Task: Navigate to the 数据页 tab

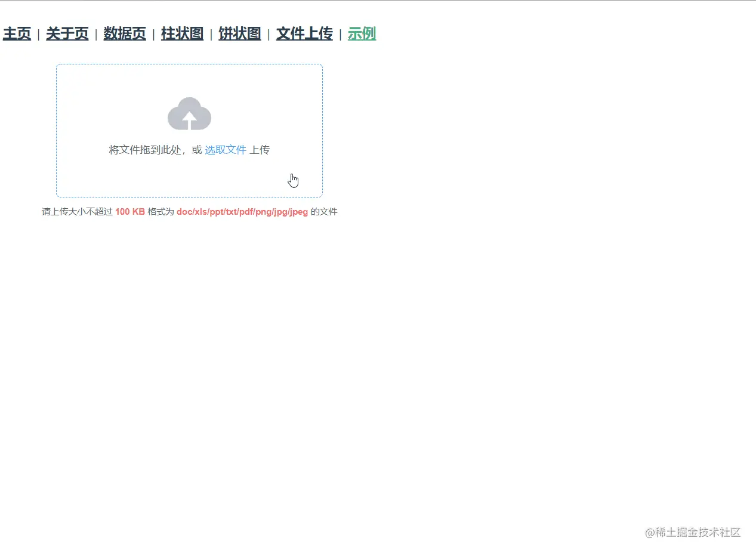Action: [x=124, y=34]
